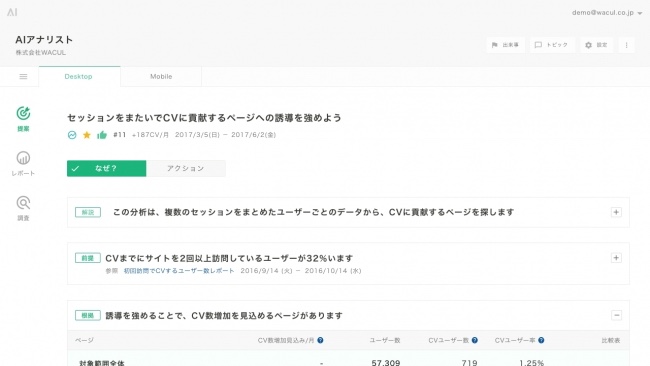The image size is (650, 366).
Task: Expand the 前提 section with plus
Action: tap(616, 258)
